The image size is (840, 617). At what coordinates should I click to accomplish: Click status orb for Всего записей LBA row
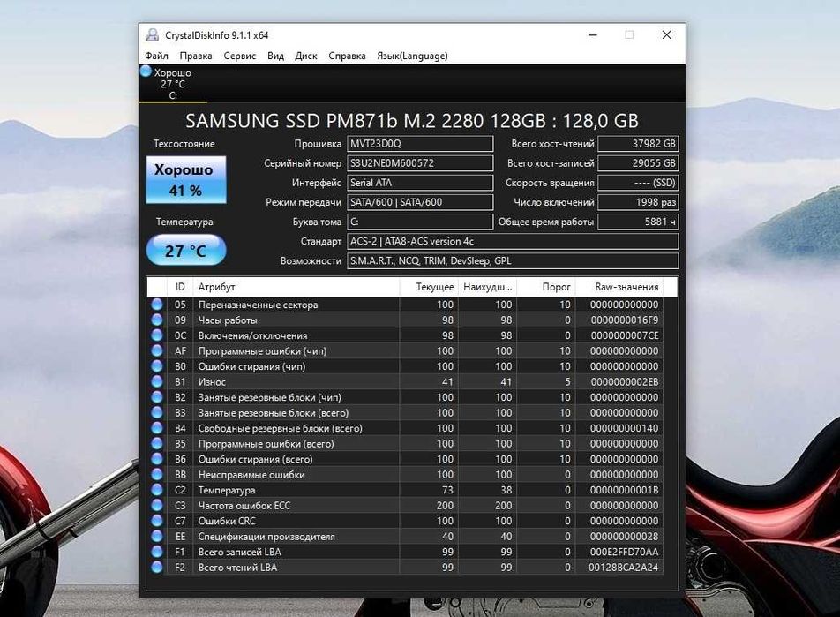point(157,552)
